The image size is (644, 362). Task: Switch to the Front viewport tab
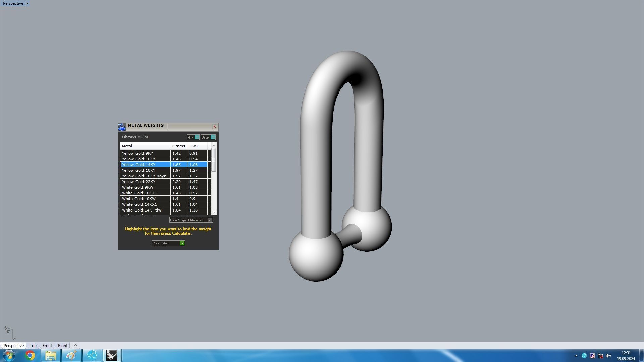(47, 346)
